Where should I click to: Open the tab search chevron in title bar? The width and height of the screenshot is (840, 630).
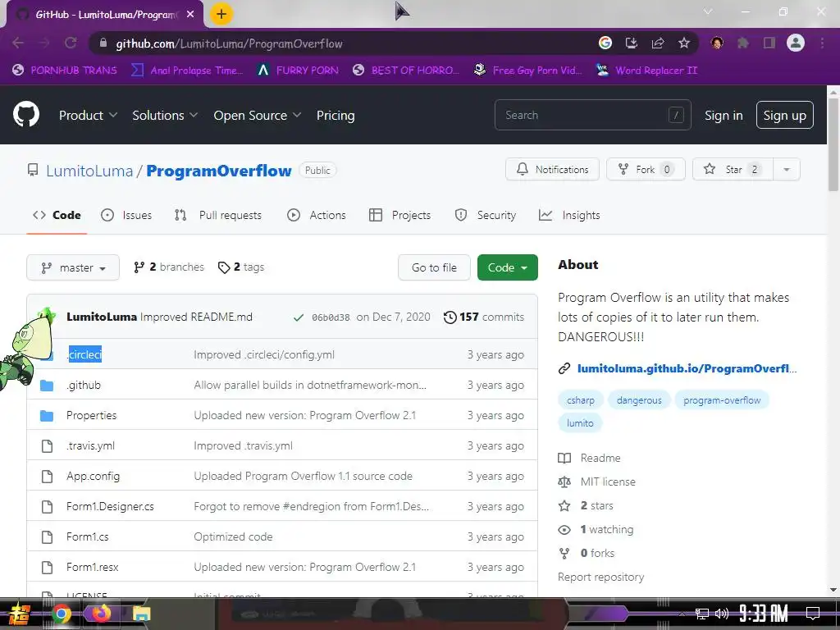pyautogui.click(x=708, y=11)
